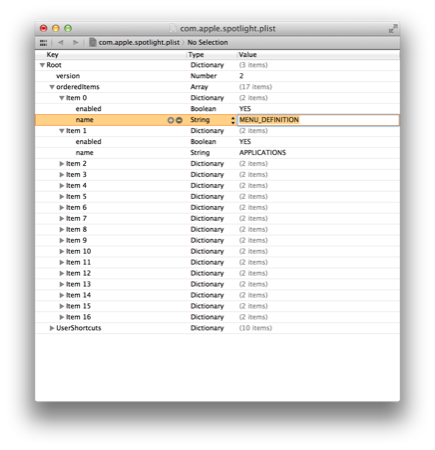
Task: Remove the name row with the minus button
Action: [x=179, y=120]
